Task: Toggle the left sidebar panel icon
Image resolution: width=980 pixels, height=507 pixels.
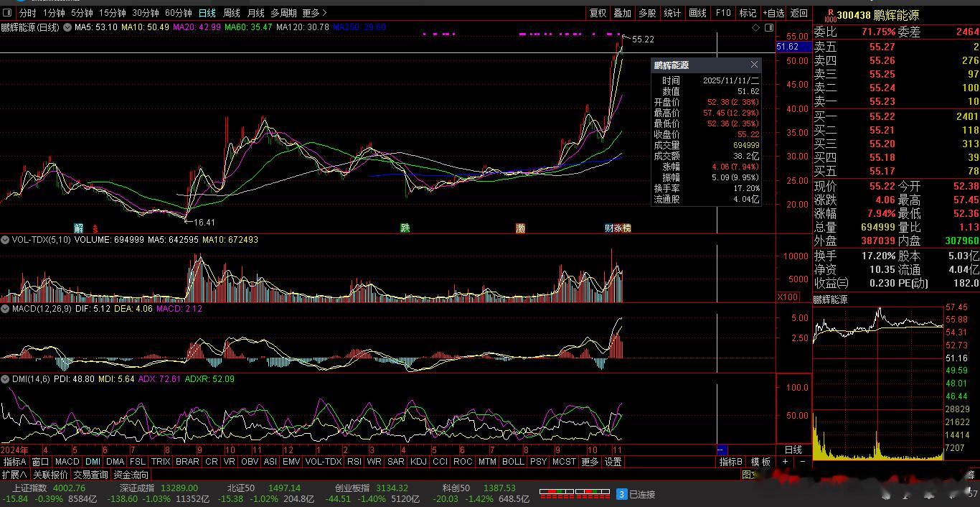Action: [x=7, y=13]
